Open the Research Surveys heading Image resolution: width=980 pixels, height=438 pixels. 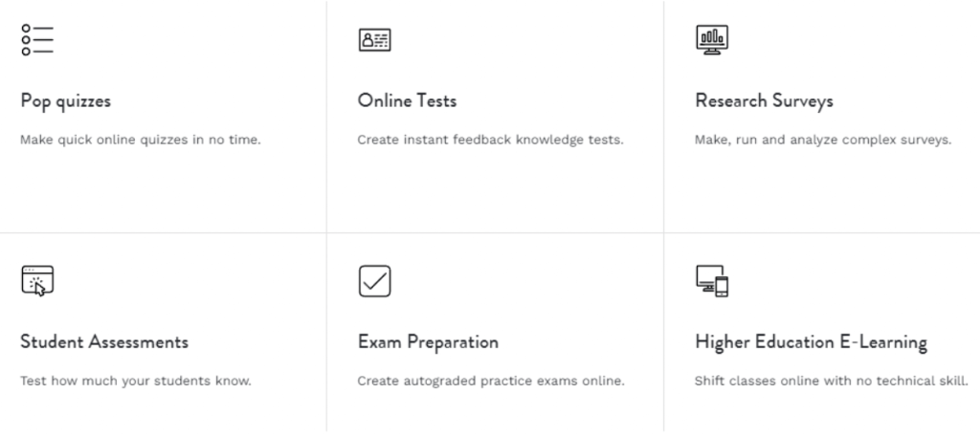pyautogui.click(x=764, y=101)
